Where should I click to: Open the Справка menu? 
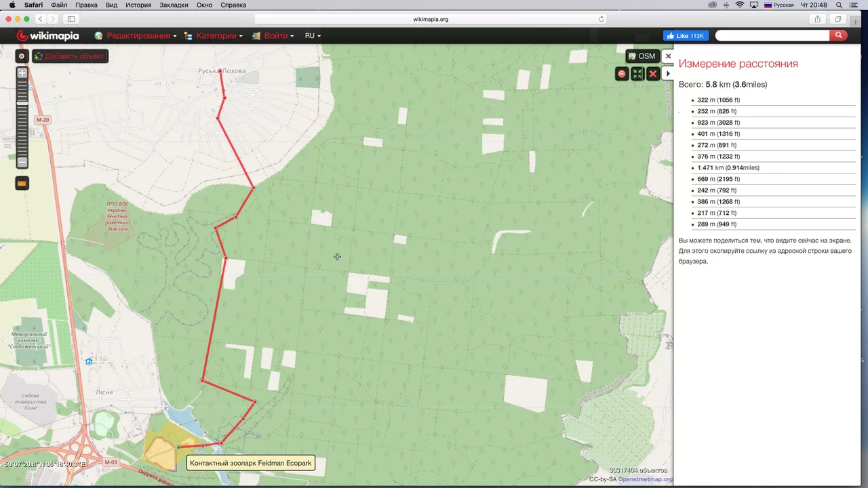point(233,5)
